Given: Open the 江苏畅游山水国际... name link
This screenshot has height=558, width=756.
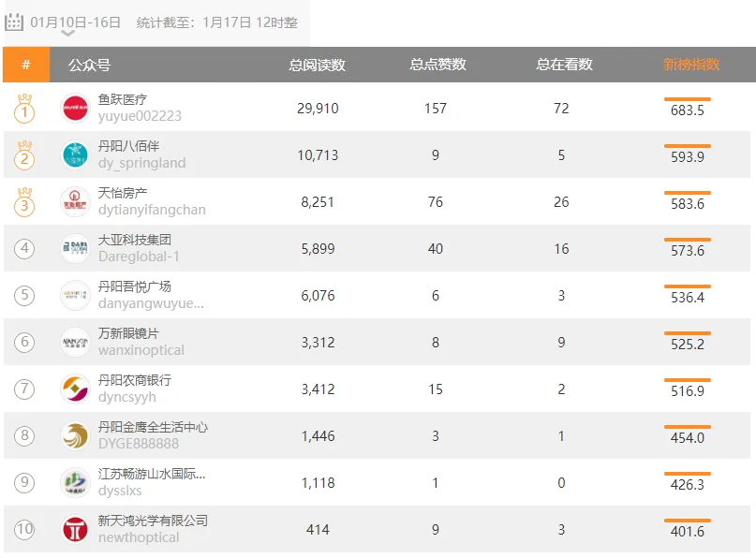Looking at the screenshot, I should point(152,474).
